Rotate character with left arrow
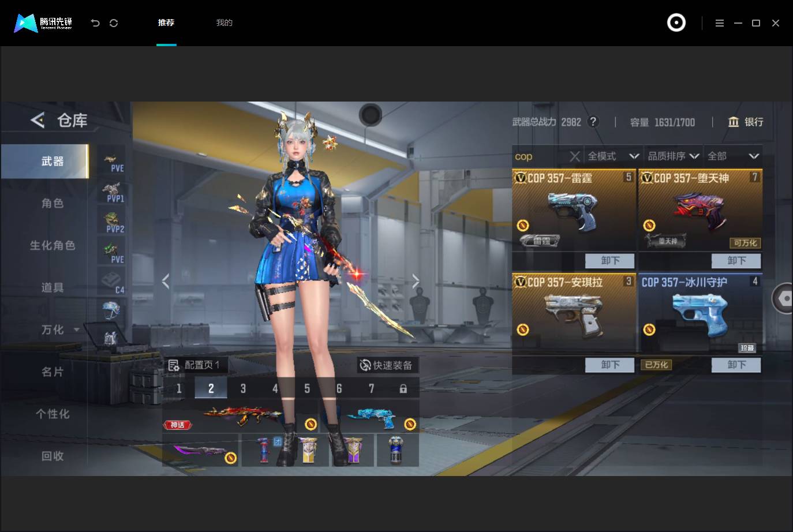The height and width of the screenshot is (532, 793). 166,281
